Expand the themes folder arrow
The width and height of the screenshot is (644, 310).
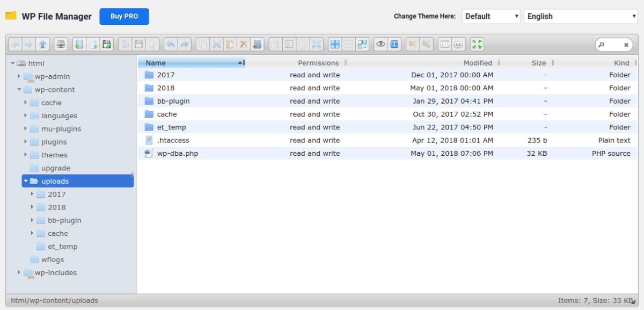click(x=26, y=155)
